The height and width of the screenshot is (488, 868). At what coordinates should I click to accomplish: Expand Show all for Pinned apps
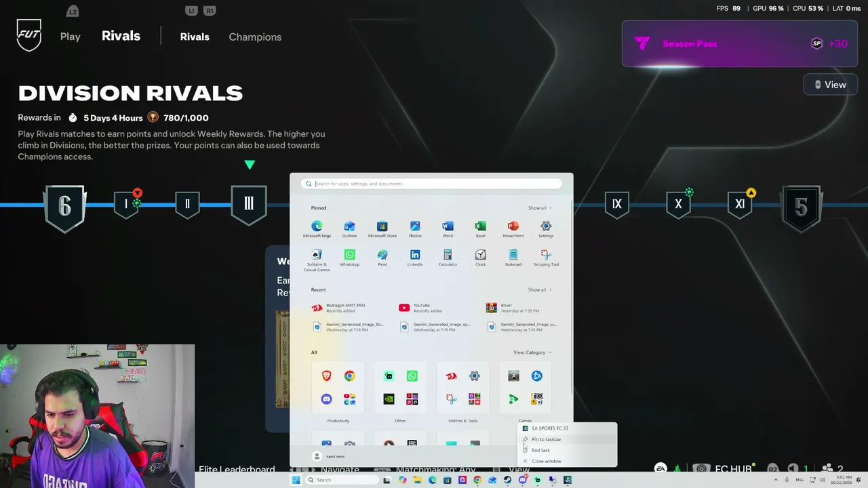coord(540,208)
